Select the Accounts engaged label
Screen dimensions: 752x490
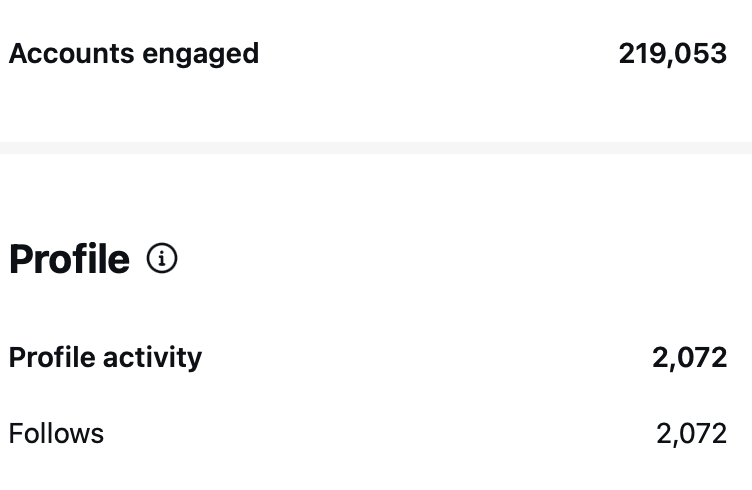click(134, 54)
